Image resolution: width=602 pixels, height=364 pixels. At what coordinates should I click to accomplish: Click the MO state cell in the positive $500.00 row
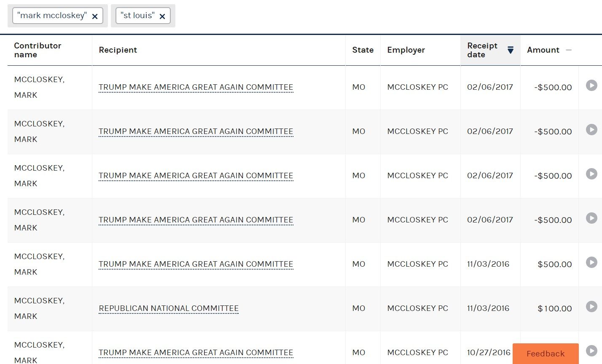(358, 264)
